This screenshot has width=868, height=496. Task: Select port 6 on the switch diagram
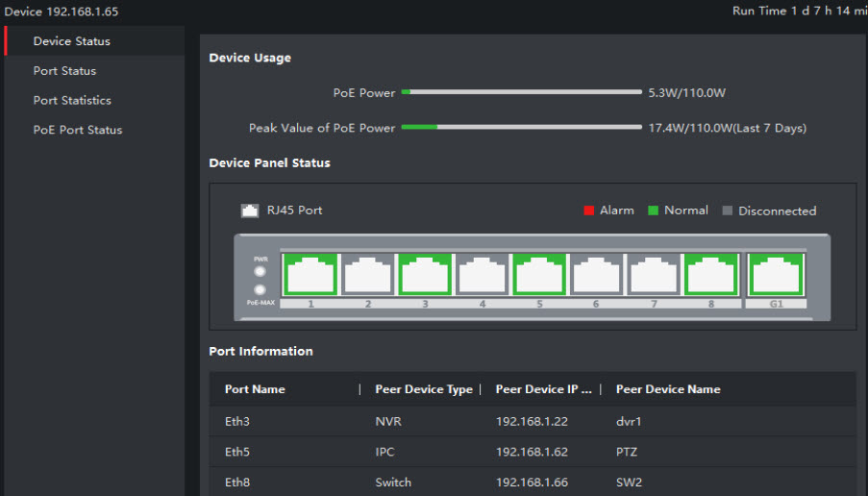click(596, 275)
